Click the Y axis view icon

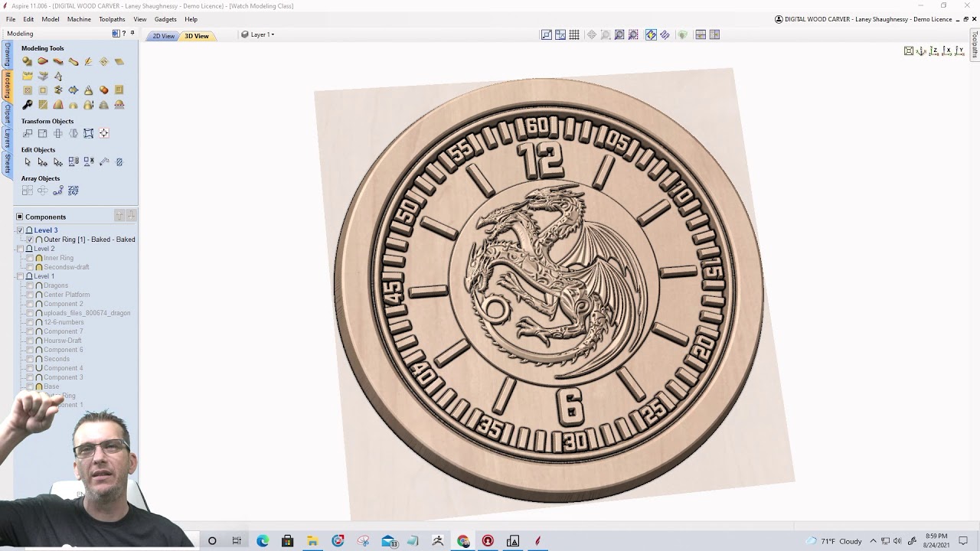(x=959, y=51)
